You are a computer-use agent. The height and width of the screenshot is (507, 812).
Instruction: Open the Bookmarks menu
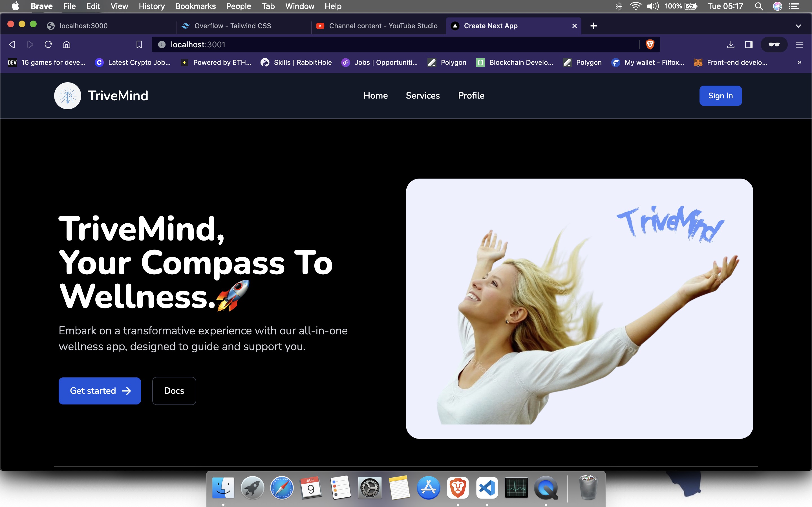pos(195,6)
